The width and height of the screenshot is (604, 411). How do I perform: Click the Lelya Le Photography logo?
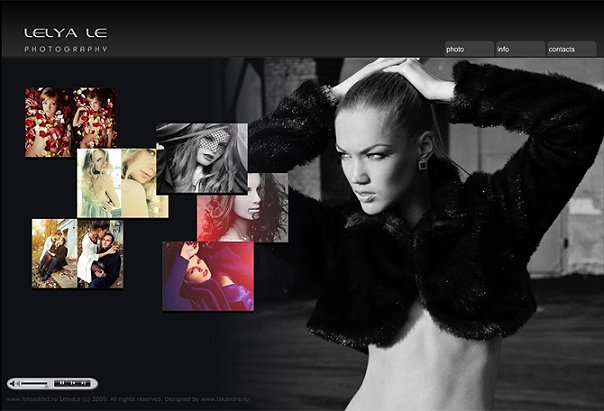point(65,34)
